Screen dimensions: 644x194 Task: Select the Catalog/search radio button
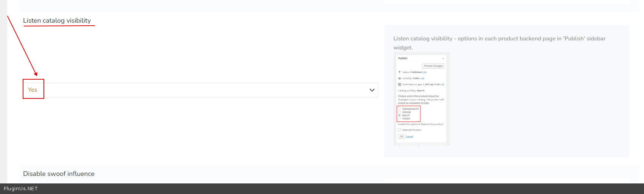coord(400,109)
